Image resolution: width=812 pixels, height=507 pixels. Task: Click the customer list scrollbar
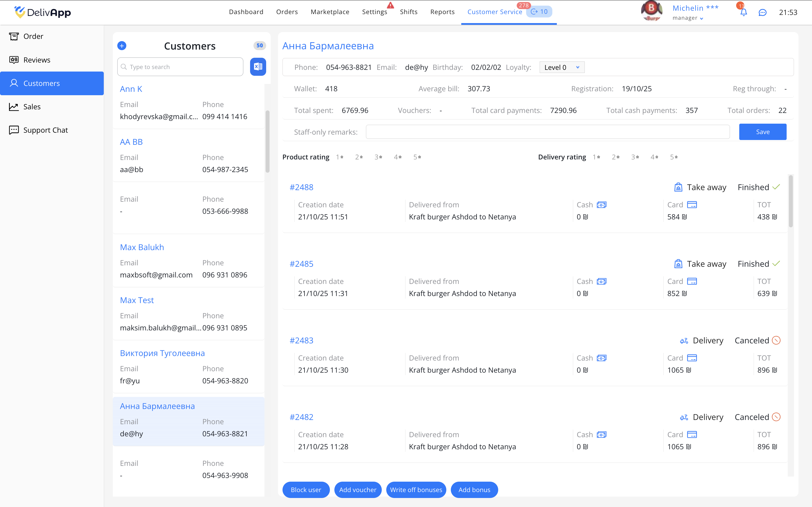267,141
